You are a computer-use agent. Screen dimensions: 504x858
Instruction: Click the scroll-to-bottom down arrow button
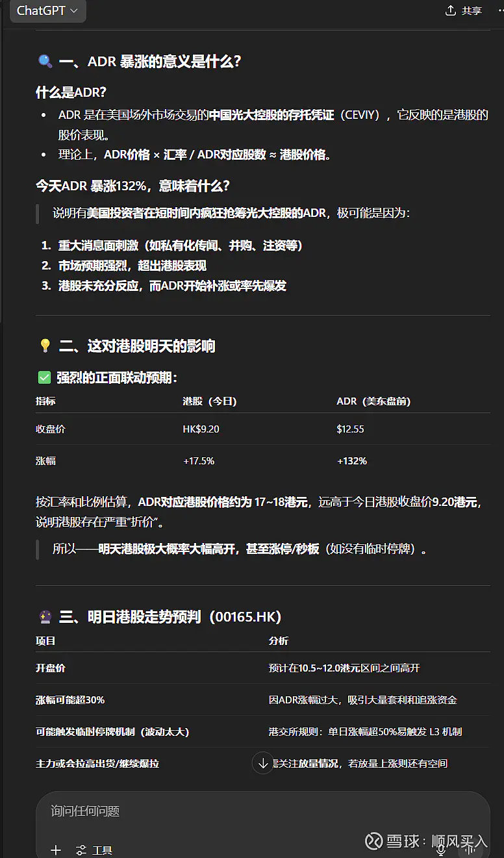click(x=262, y=763)
